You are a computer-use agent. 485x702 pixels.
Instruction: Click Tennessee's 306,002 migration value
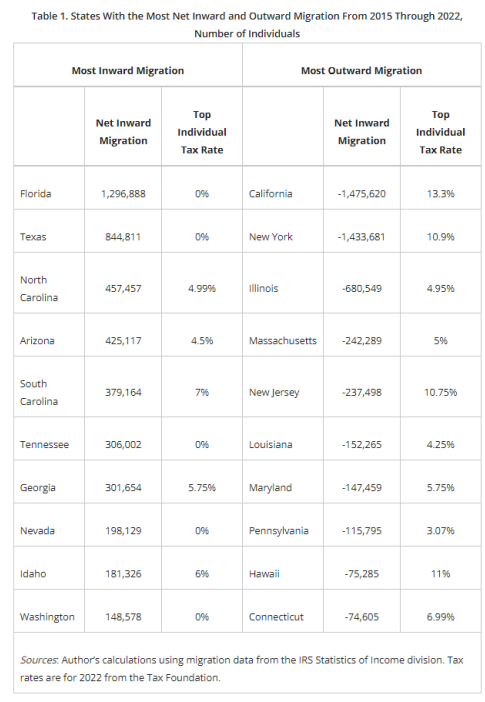click(123, 445)
